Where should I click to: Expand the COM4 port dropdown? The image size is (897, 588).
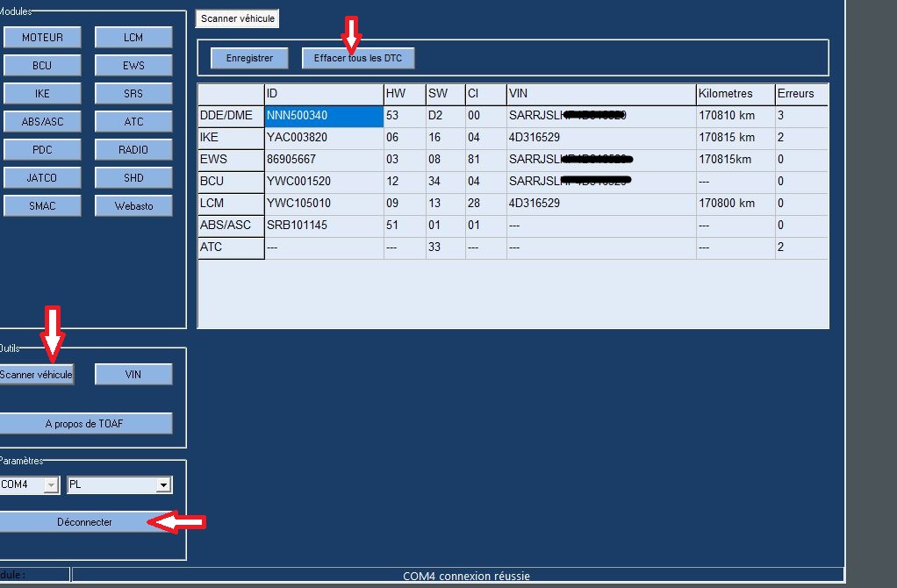point(52,485)
